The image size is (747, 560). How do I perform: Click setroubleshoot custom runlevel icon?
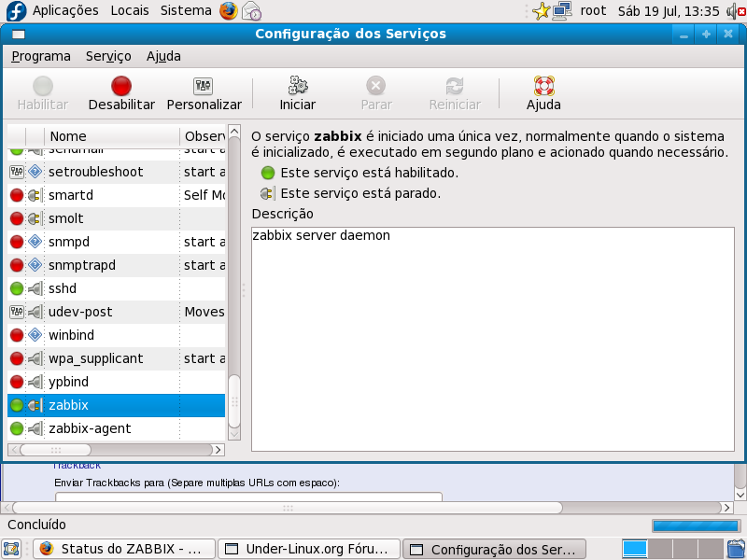click(x=17, y=172)
